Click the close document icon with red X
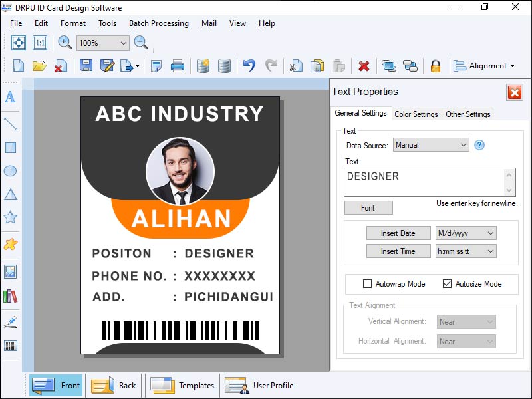 click(x=61, y=66)
